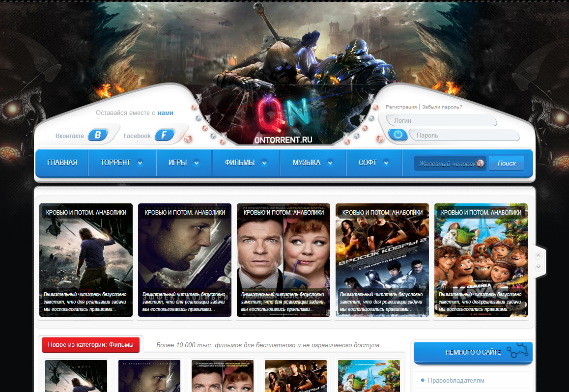Open the first slider card with helicopter poster
Screen dimensions: 569x392
click(x=86, y=260)
